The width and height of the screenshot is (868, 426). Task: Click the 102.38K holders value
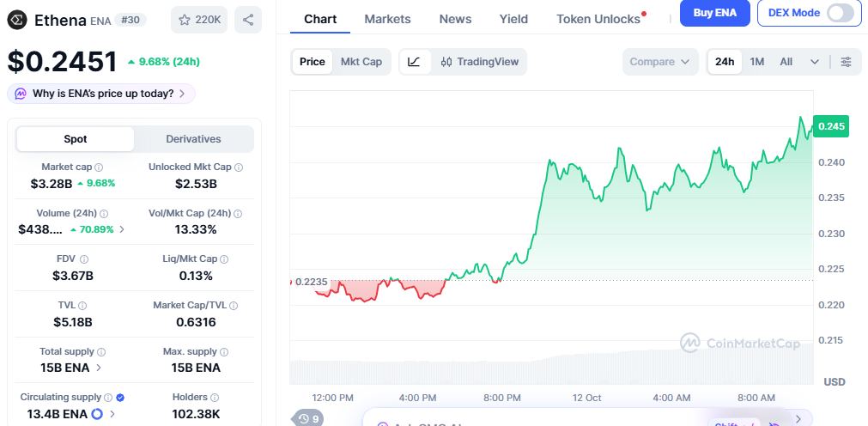pos(196,414)
